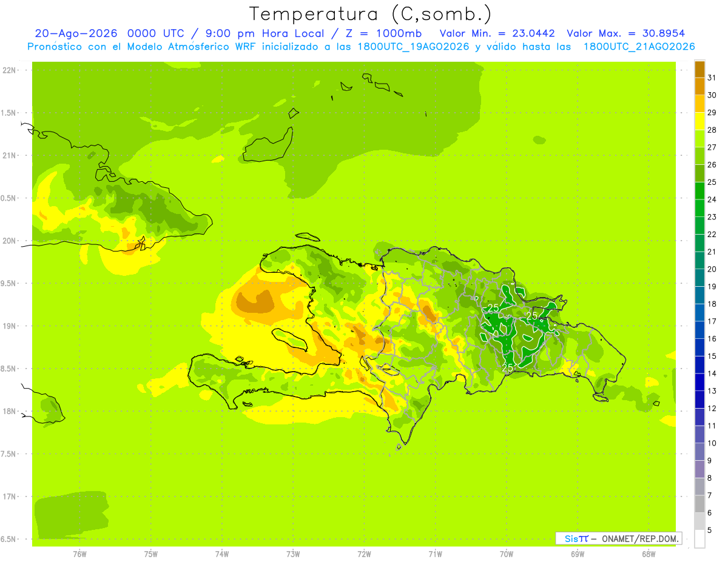Click the legend value '12'
Image resolution: width=728 pixels, height=562 pixels.
(712, 408)
